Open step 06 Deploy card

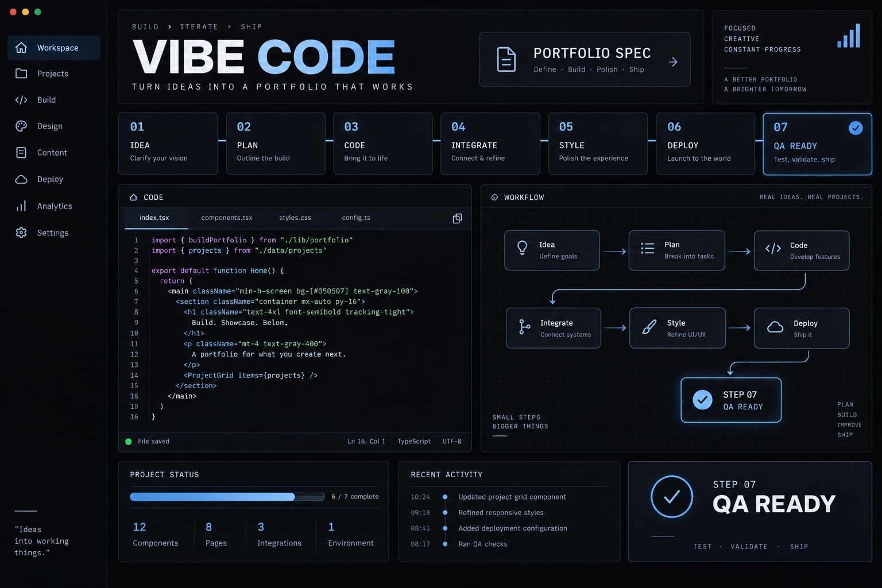pyautogui.click(x=705, y=144)
